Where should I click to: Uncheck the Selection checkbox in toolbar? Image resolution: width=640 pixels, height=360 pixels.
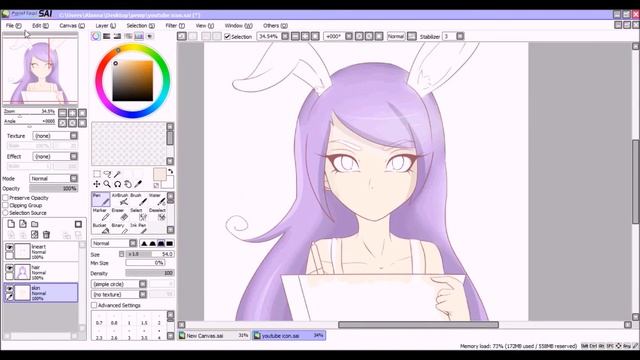pyautogui.click(x=227, y=36)
